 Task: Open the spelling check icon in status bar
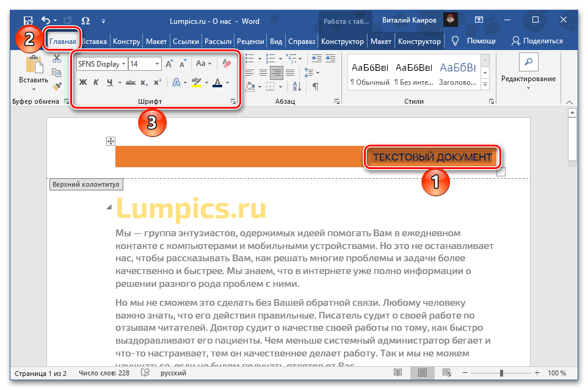pos(145,373)
